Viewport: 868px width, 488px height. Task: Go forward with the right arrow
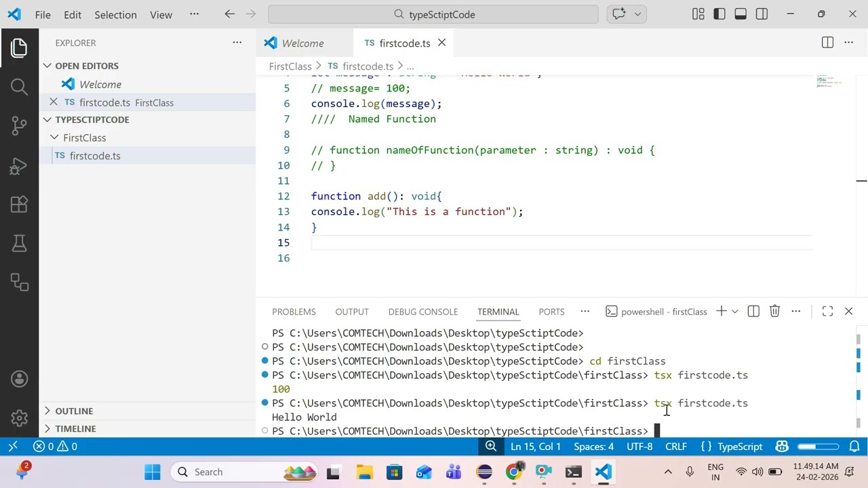(251, 14)
